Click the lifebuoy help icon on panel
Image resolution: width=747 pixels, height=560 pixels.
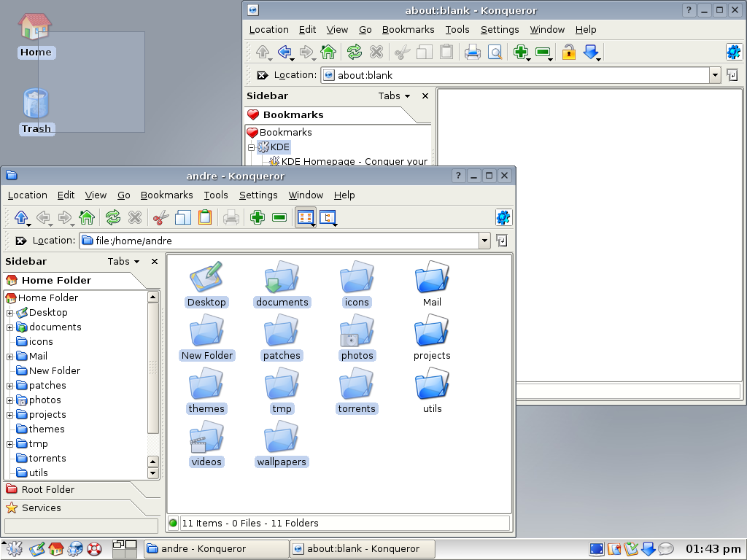94,549
